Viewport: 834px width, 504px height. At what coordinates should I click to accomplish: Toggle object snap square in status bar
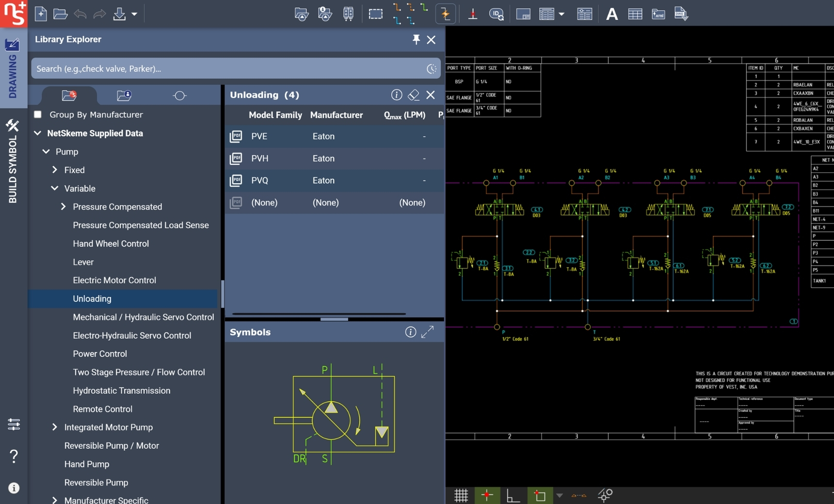click(x=540, y=495)
